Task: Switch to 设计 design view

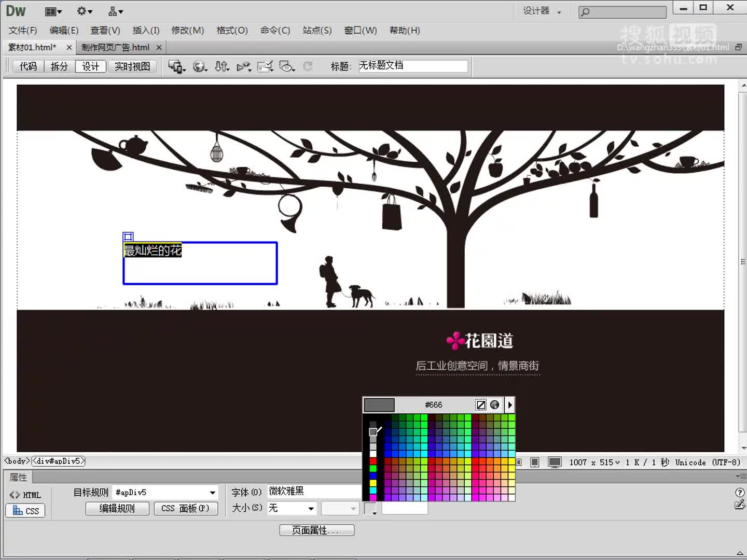Action: click(90, 66)
